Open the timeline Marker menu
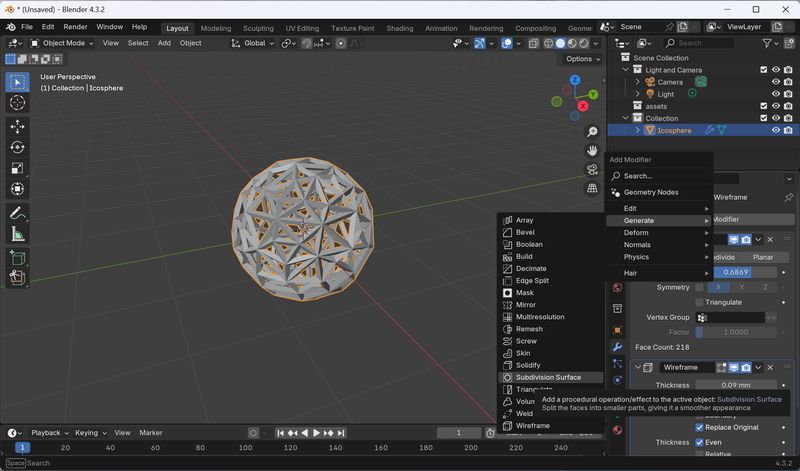The image size is (800, 471). pyautogui.click(x=151, y=433)
